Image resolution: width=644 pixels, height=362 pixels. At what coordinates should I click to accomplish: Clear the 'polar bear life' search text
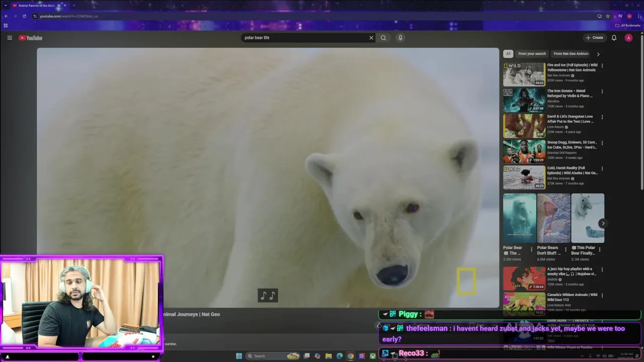371,38
